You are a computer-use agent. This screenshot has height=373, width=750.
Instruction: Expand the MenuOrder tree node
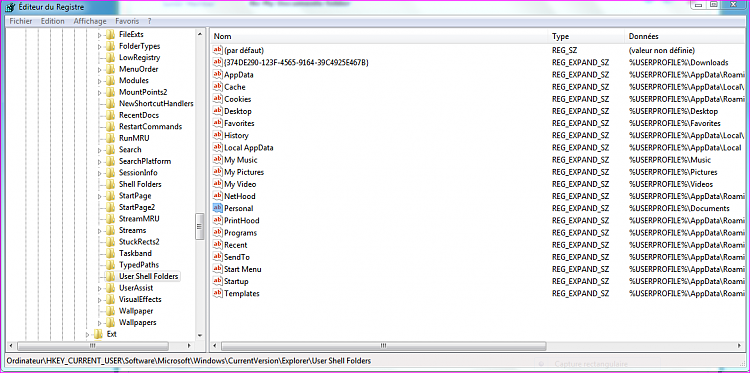99,69
